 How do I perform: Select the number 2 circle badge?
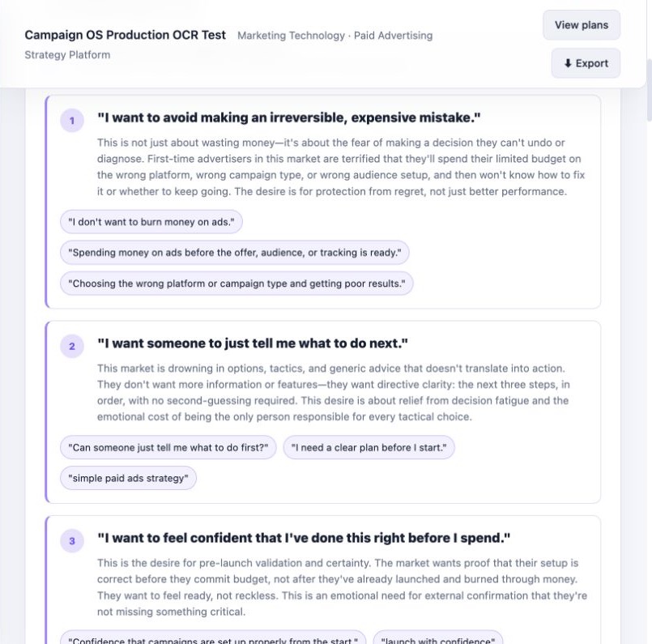coord(72,347)
